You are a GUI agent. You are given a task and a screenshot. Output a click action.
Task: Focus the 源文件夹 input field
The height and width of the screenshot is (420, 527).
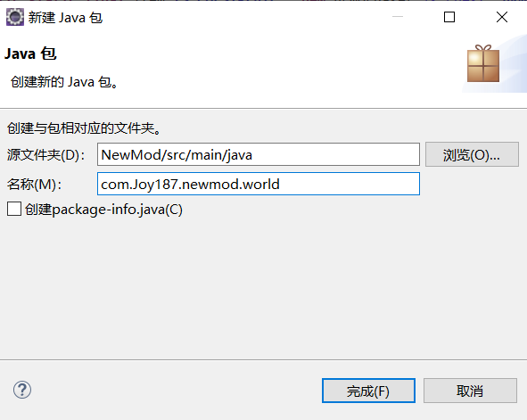(x=259, y=154)
